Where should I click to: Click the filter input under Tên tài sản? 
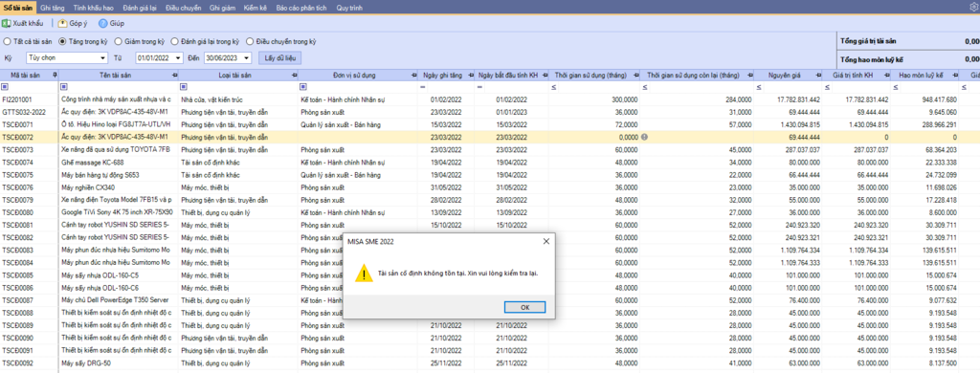[122, 87]
